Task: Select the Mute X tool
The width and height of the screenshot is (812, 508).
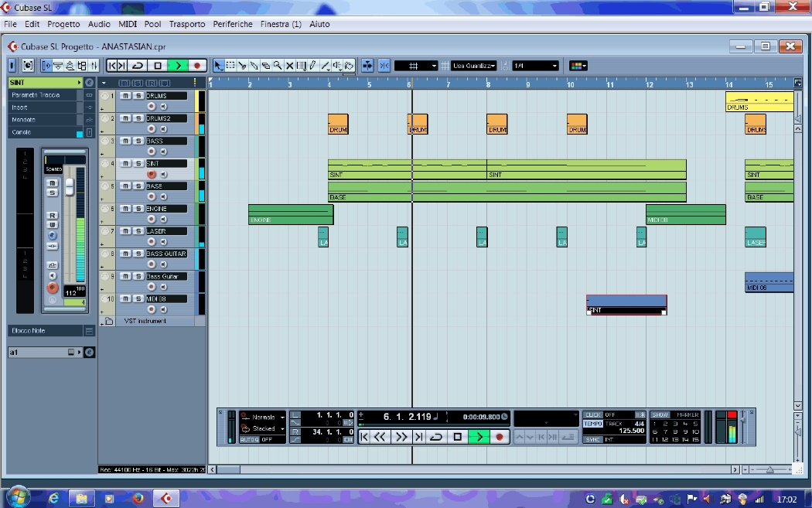Action: pyautogui.click(x=289, y=66)
